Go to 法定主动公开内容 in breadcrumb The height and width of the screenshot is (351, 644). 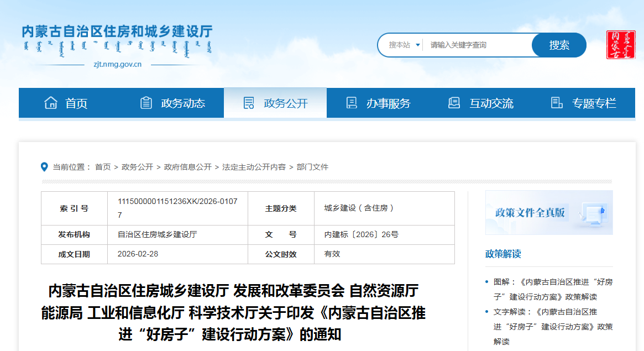(x=254, y=167)
